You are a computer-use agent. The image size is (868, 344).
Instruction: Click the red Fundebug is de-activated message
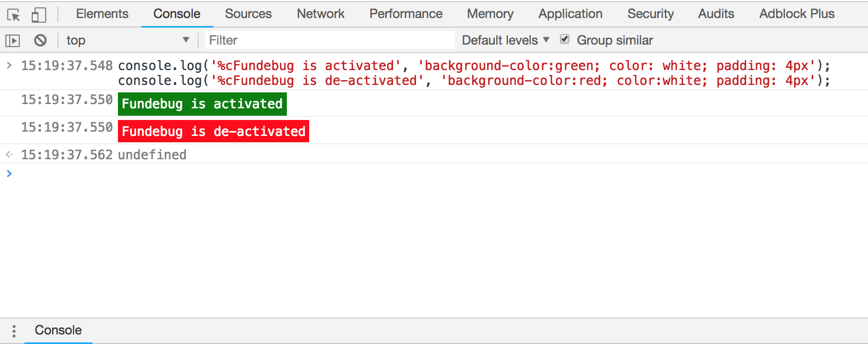(214, 132)
